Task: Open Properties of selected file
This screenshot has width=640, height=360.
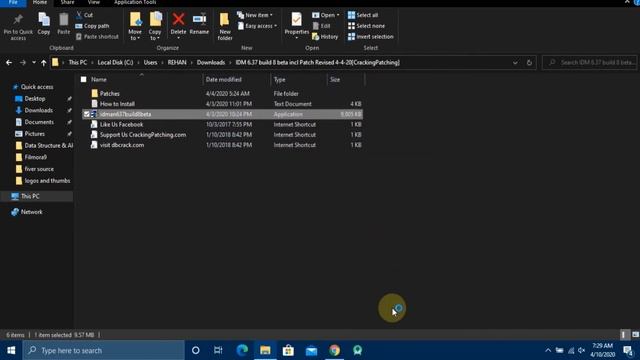Action: (x=297, y=26)
